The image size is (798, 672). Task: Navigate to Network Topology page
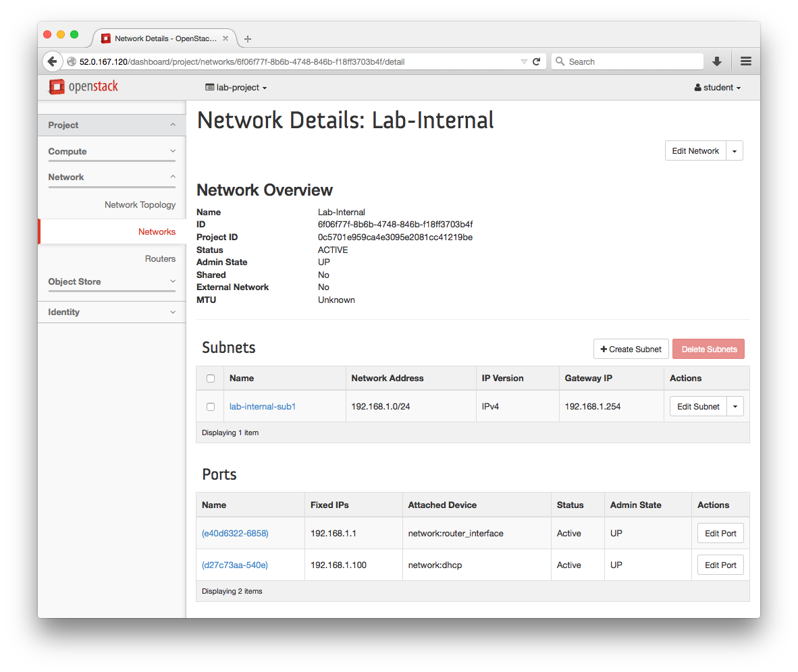point(140,204)
